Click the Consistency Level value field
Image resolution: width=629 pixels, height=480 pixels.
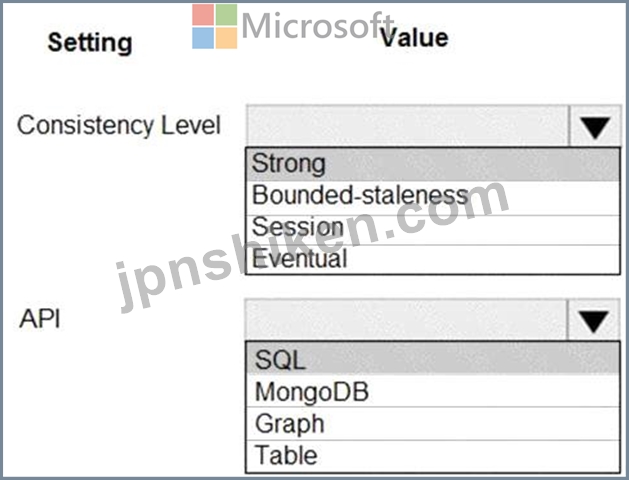coord(408,126)
